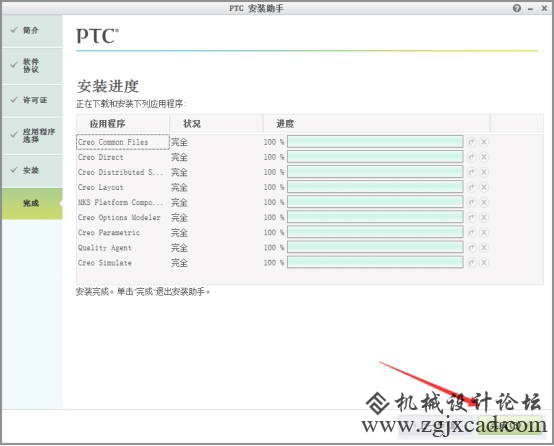
Task: Click the retry icon for Creo Distributed S... row
Action: [471, 172]
